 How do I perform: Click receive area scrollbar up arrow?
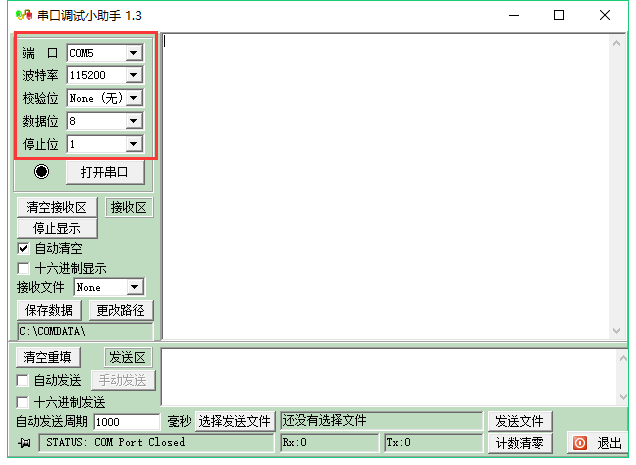[617, 43]
